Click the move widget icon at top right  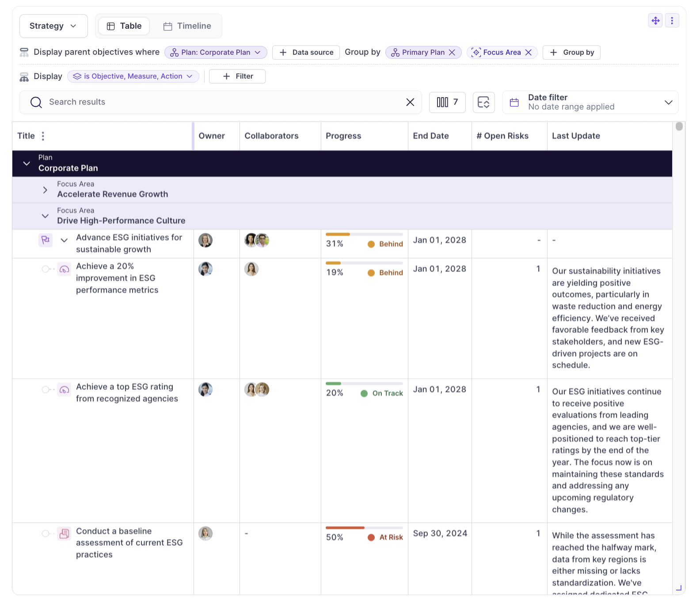point(655,21)
